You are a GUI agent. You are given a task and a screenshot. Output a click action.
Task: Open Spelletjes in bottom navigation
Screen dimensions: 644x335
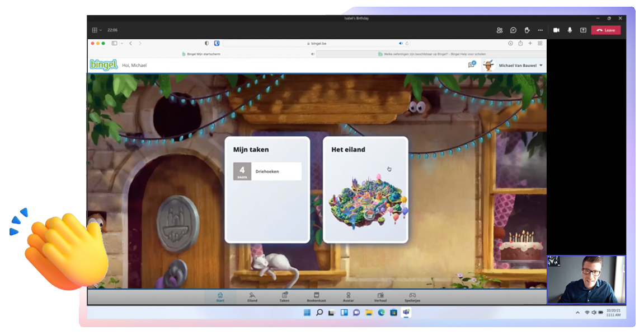412,297
